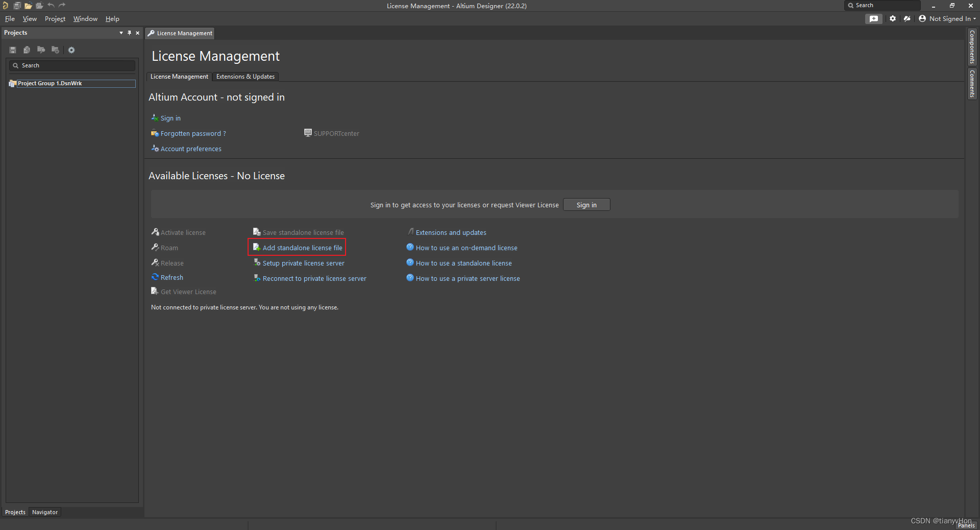Switch to Extensions & Updates tab
980x530 pixels.
coord(245,77)
